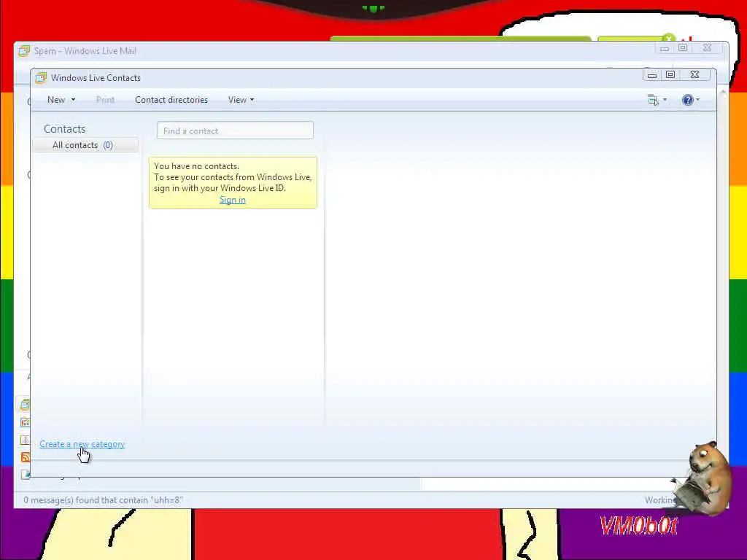Click the Find a contact search field
The width and height of the screenshot is (747, 560).
click(235, 131)
